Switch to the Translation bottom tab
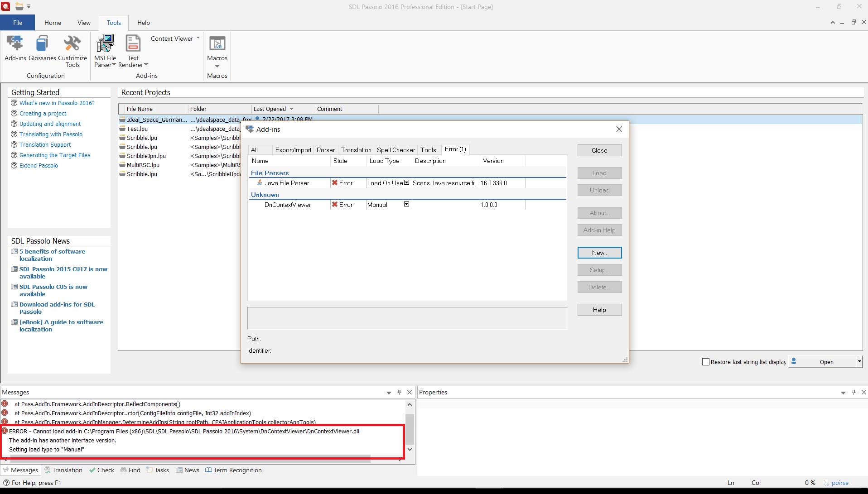This screenshot has width=868, height=494. pyautogui.click(x=63, y=470)
